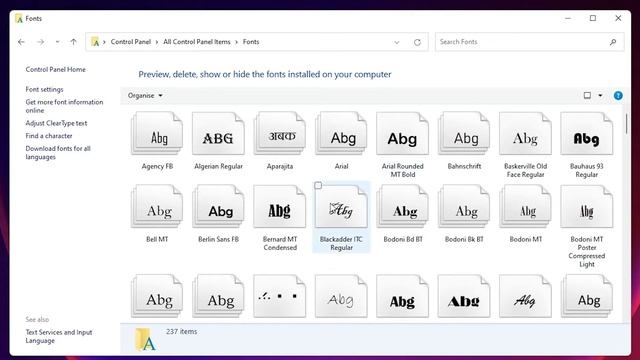Image resolution: width=640 pixels, height=360 pixels.
Task: Click the Help question mark icon
Action: pos(618,96)
